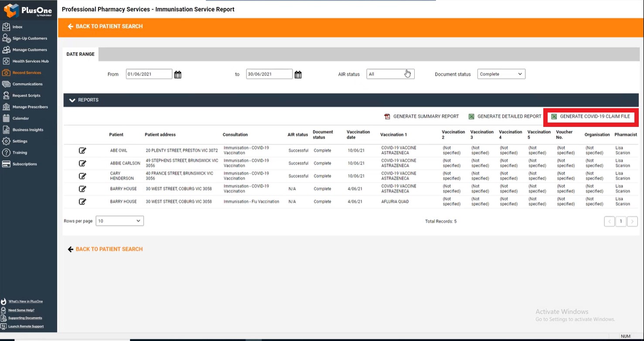This screenshot has height=341, width=644.
Task: Click the Patient column header
Action: 116,135
